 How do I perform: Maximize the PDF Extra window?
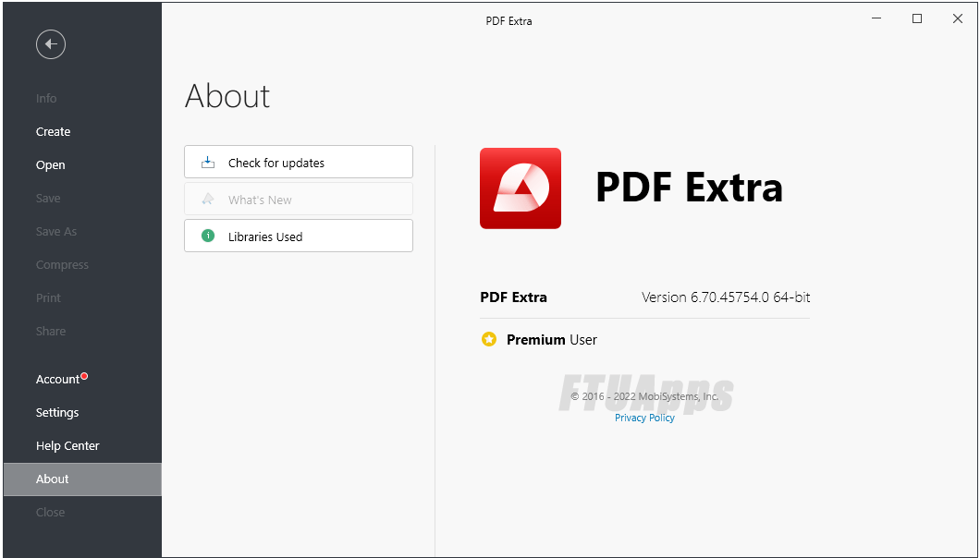click(x=917, y=18)
